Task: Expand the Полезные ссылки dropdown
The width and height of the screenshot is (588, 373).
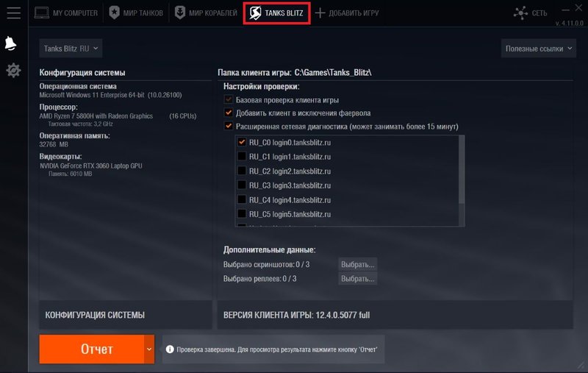Action: click(539, 49)
